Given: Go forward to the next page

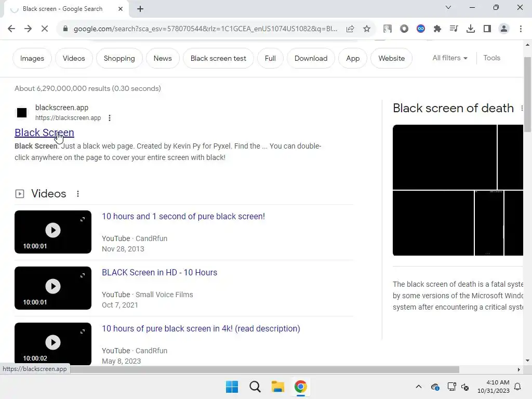Looking at the screenshot, I should click(28, 29).
